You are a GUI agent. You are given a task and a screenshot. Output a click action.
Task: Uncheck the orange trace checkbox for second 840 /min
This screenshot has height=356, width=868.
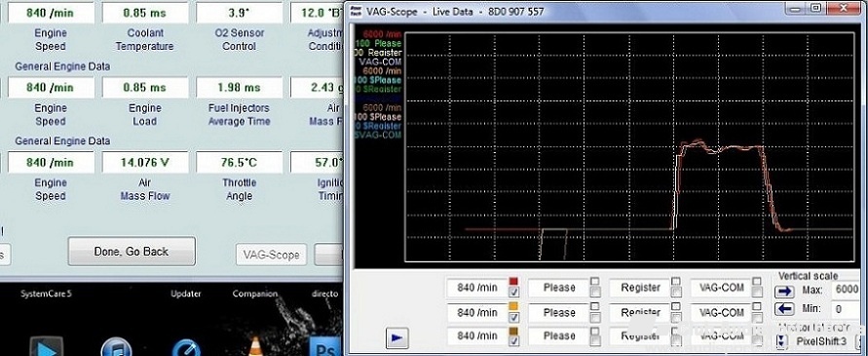pyautogui.click(x=513, y=317)
